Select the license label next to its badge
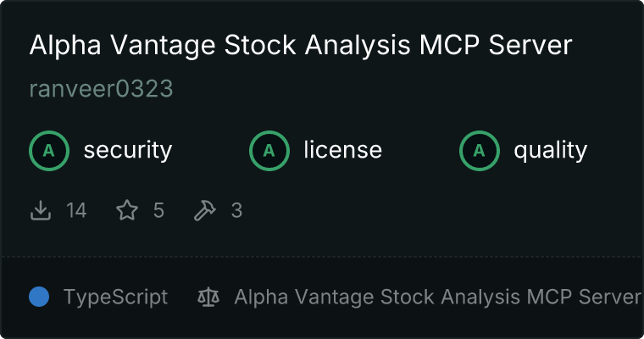 pos(342,151)
